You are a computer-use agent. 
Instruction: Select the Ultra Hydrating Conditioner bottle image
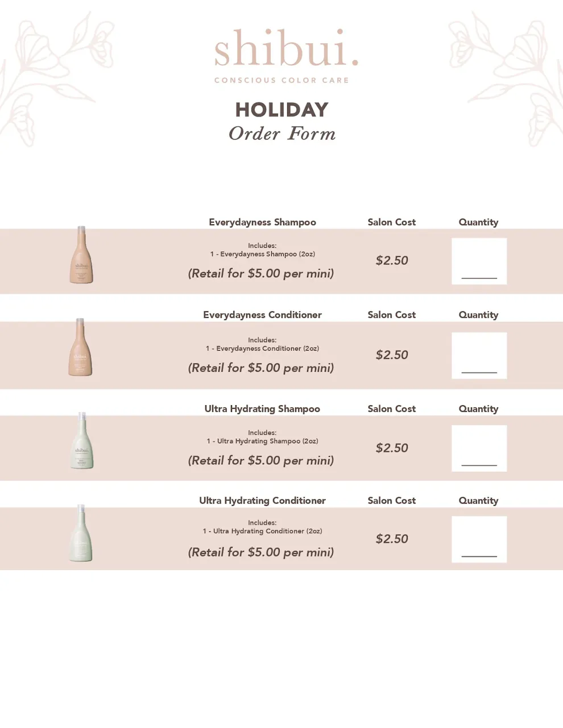(x=81, y=533)
